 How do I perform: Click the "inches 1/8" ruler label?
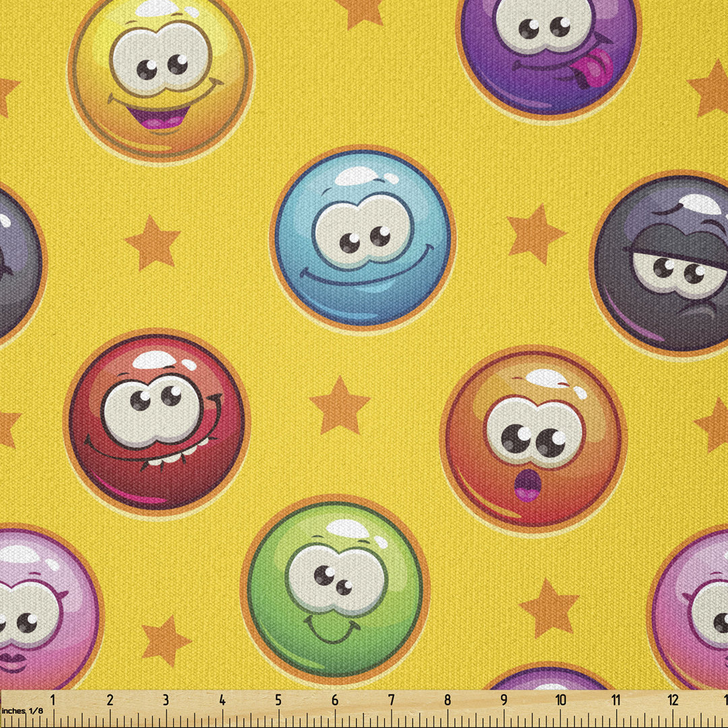(22, 710)
